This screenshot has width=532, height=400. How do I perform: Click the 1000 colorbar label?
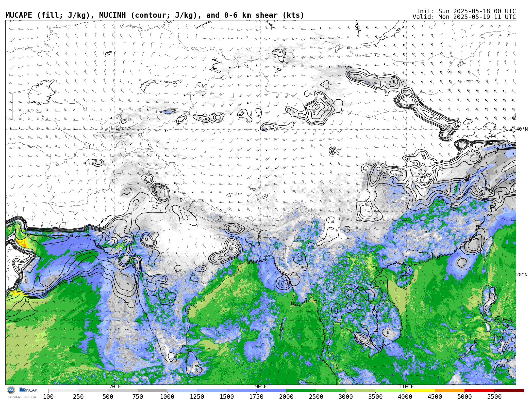(167, 397)
